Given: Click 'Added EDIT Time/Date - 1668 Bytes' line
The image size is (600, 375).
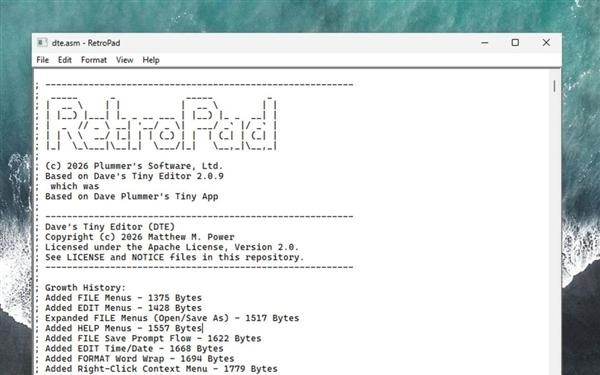Looking at the screenshot, I should [134, 349].
